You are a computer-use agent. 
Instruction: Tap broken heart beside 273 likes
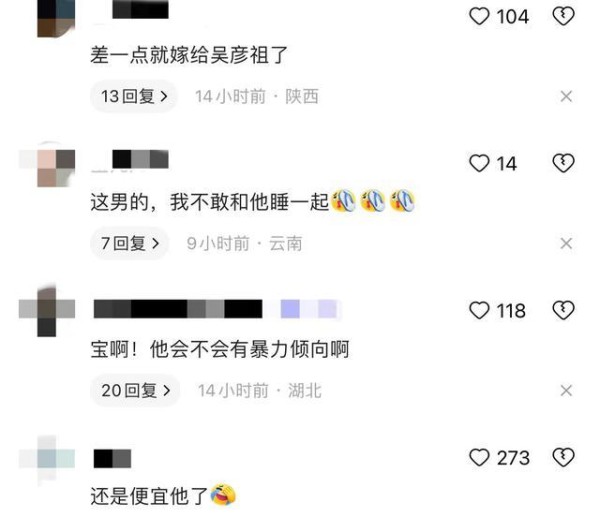point(563,457)
